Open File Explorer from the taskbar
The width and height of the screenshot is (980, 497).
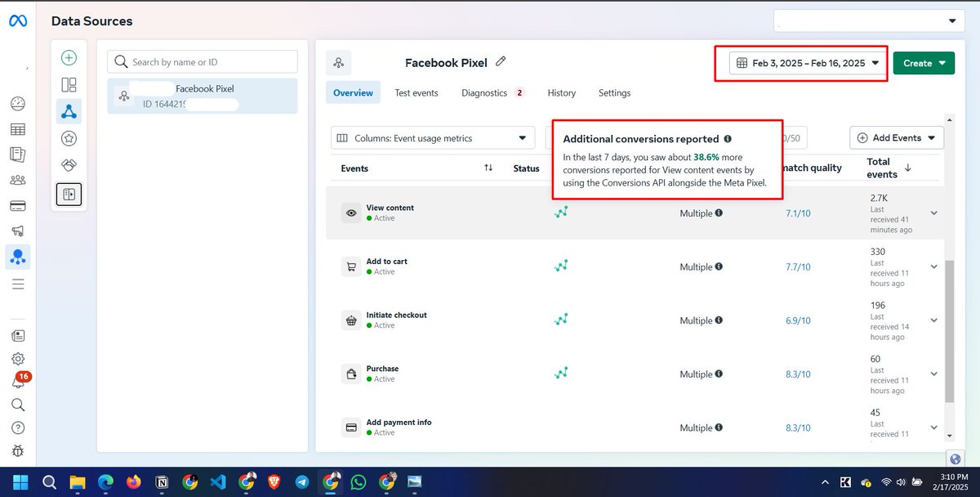[77, 482]
